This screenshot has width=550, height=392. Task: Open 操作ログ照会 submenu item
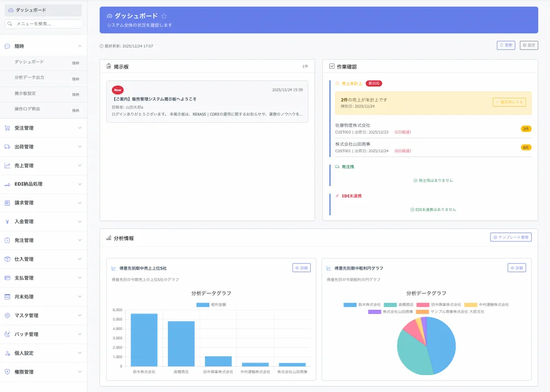tap(28, 109)
